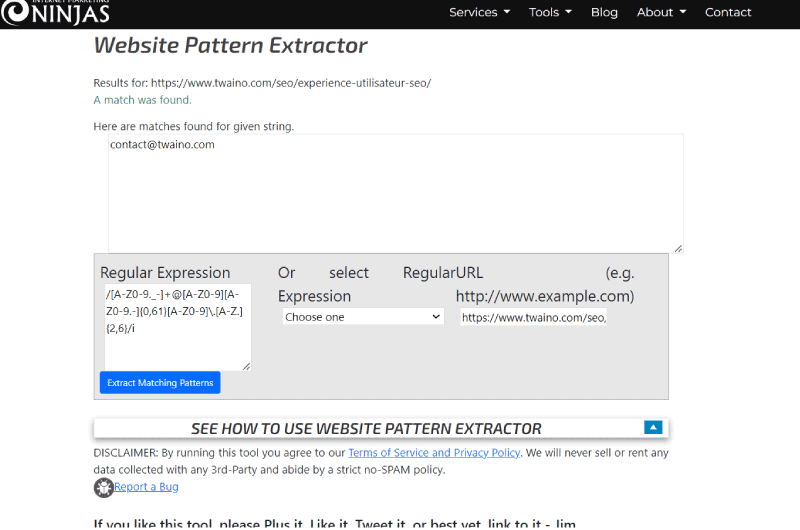800x530 pixels.
Task: Click the Report a Bug link
Action: click(146, 487)
